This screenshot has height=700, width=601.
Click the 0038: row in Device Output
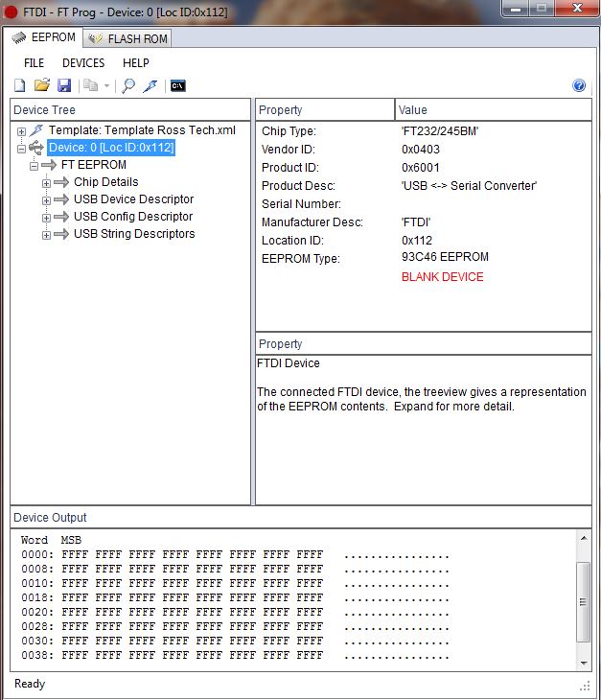click(x=235, y=655)
